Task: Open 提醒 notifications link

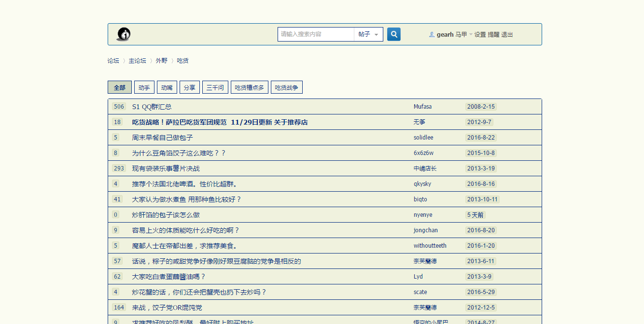Action: (493, 35)
